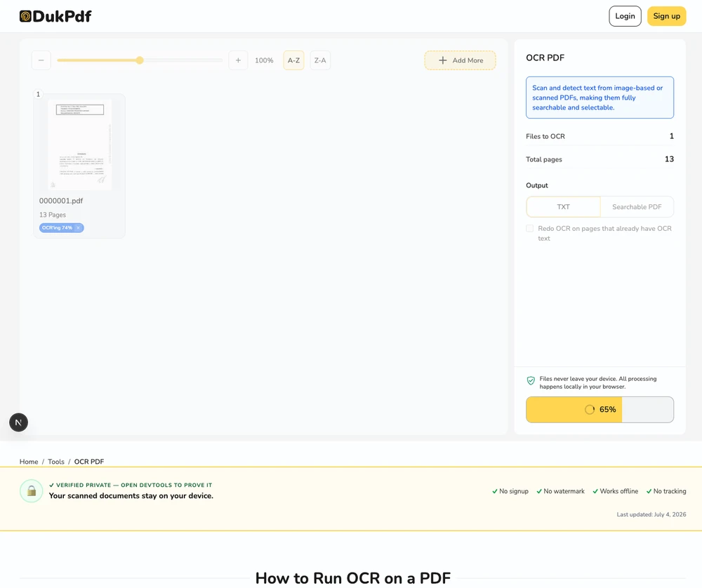Select the 0000001.pdf page thumbnail
Screen dimensions: 702x588
(80, 145)
